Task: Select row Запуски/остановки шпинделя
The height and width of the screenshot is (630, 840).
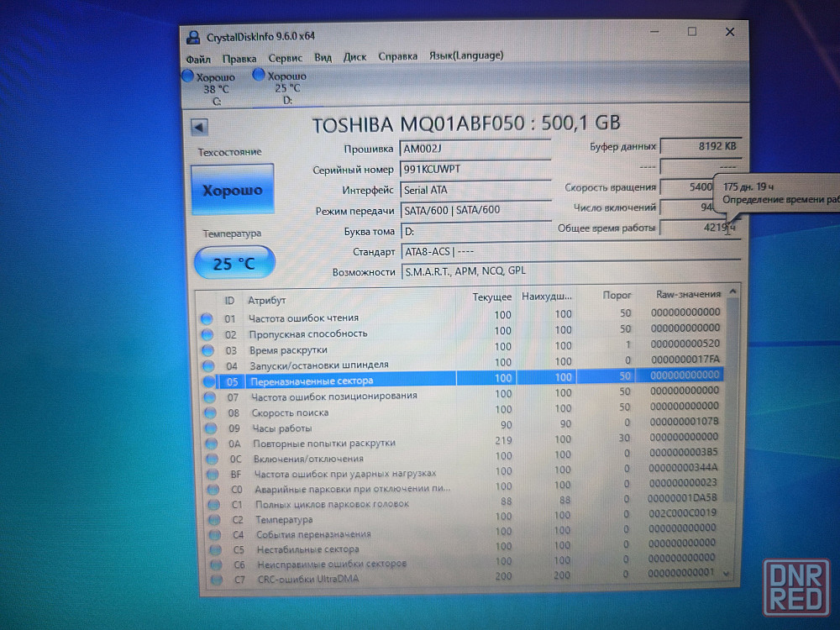Action: (462, 363)
